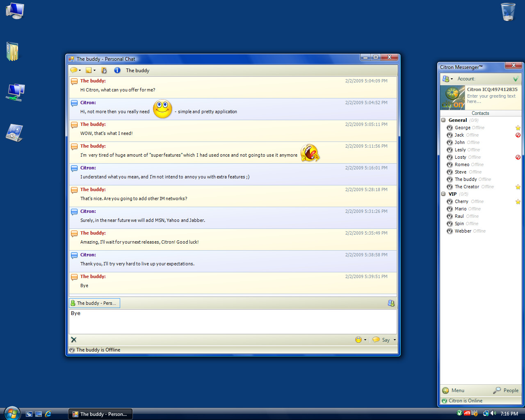Click the laughing emoticon in 5:11:56 PM message

pos(310,153)
